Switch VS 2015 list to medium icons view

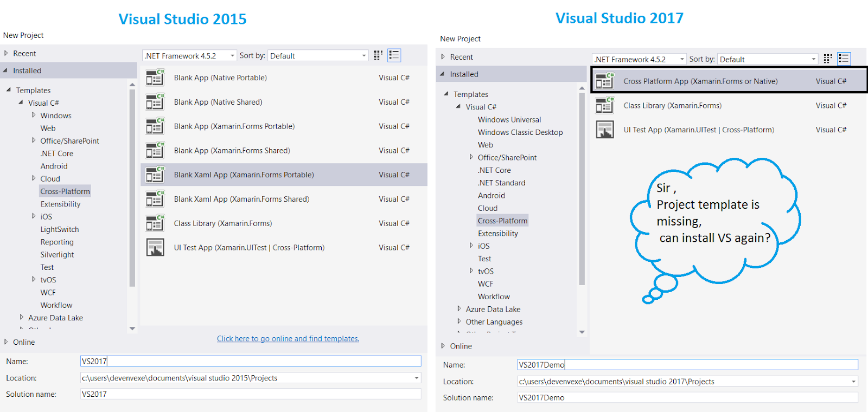pos(394,55)
